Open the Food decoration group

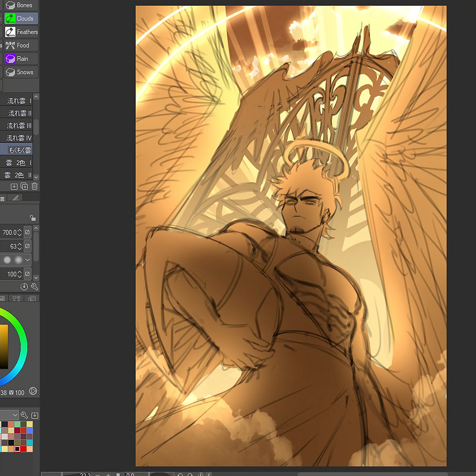coord(21,45)
